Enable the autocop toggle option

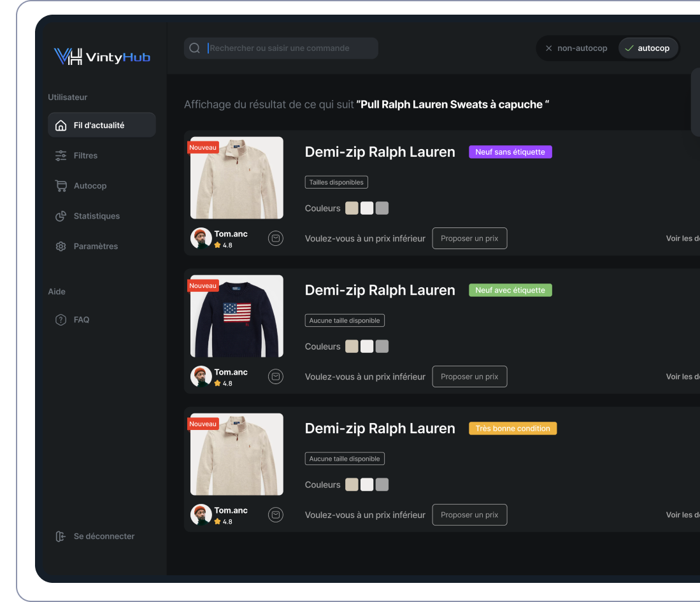[647, 48]
